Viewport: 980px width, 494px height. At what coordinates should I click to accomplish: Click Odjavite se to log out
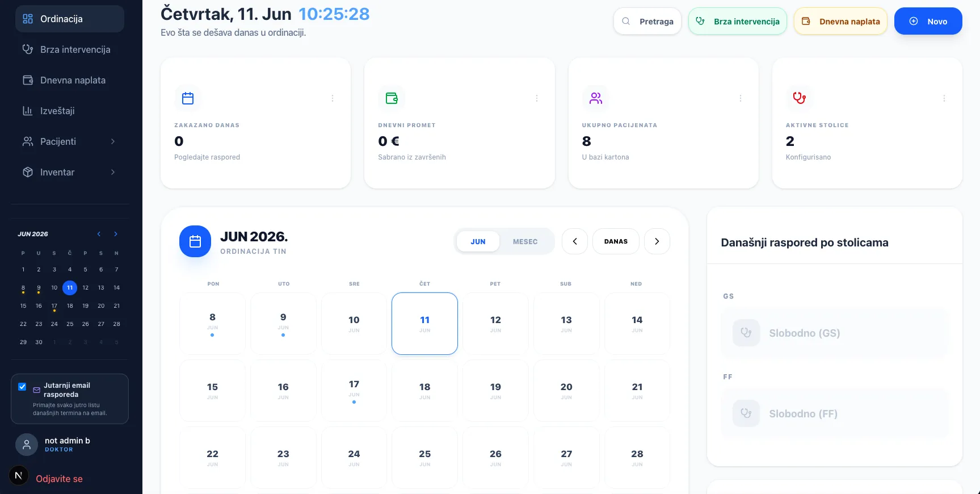pos(59,479)
